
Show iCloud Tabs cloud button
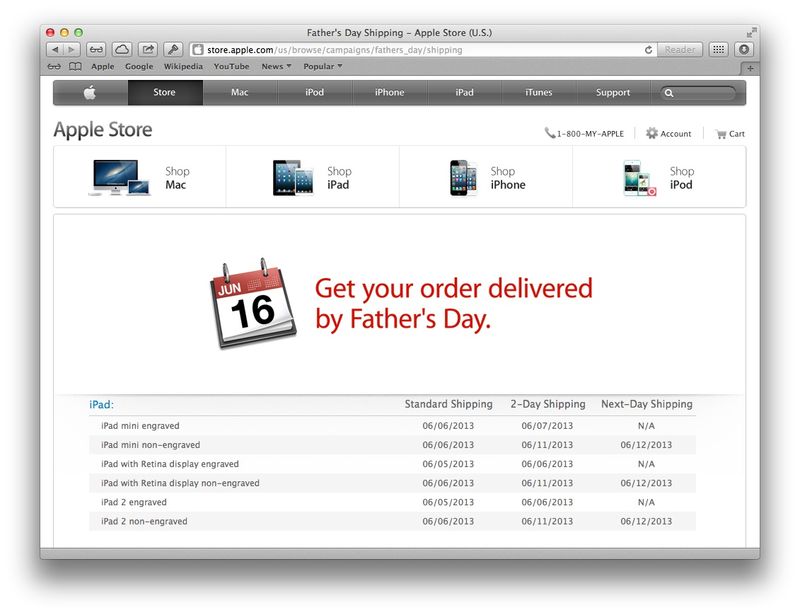(x=121, y=50)
